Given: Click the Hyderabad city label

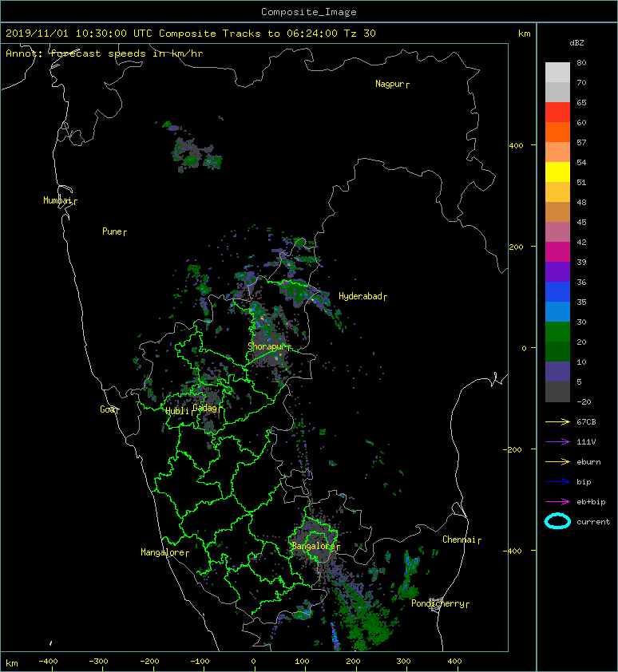Looking at the screenshot, I should [360, 296].
